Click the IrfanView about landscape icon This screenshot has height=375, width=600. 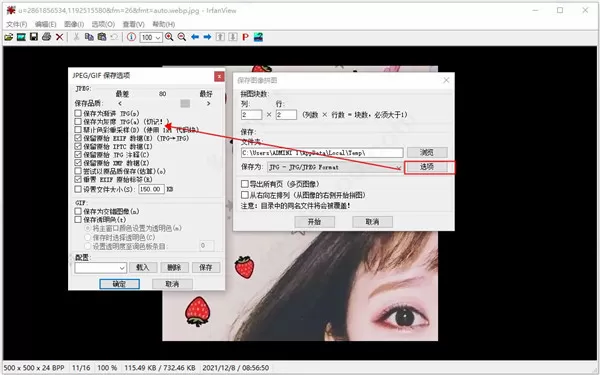[x=258, y=37]
